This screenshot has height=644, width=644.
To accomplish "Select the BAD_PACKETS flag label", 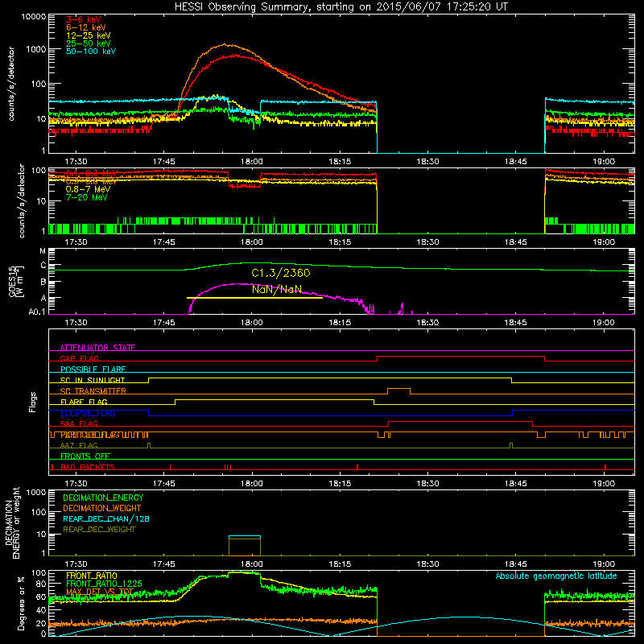I will 88,467.
